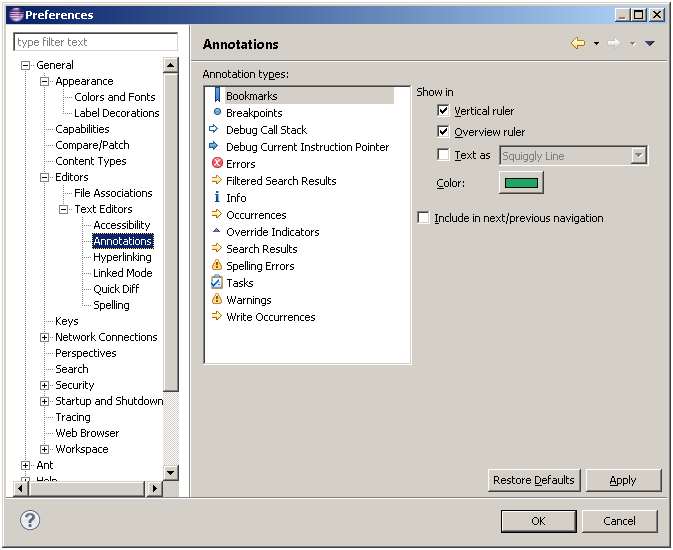Click the Warnings triangle icon
Screen dimensions: 673x550
point(217,299)
